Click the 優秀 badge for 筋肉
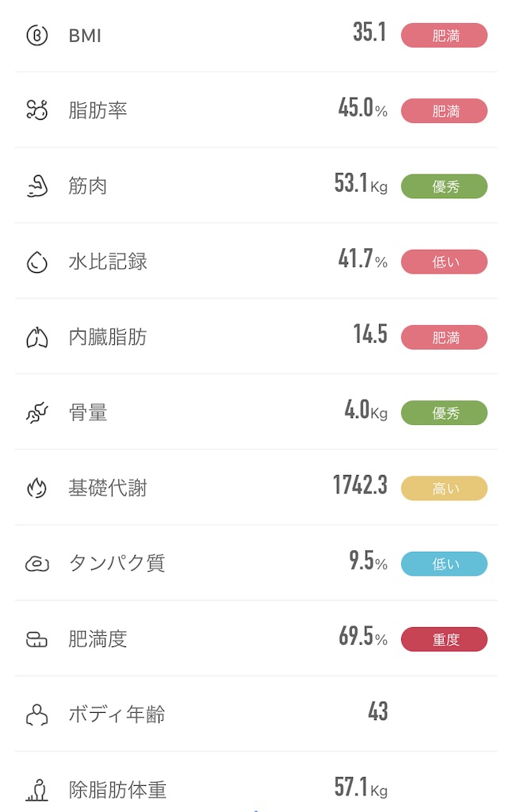Screen dimensions: 513x812 coord(444,186)
